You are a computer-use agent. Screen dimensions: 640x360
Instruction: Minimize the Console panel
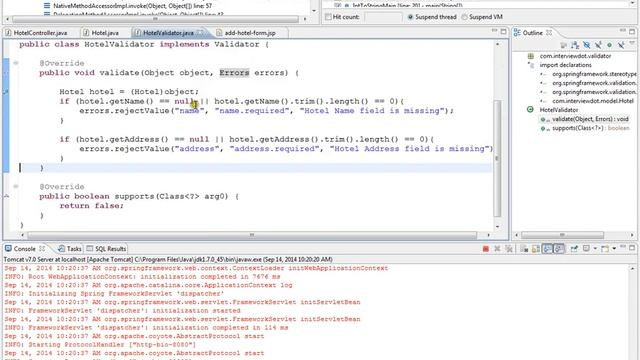point(622,247)
